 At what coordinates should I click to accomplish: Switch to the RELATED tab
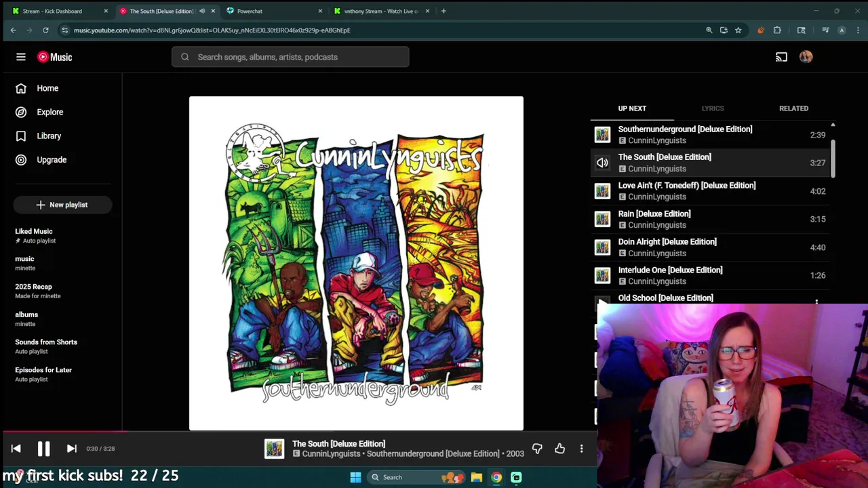(x=793, y=108)
